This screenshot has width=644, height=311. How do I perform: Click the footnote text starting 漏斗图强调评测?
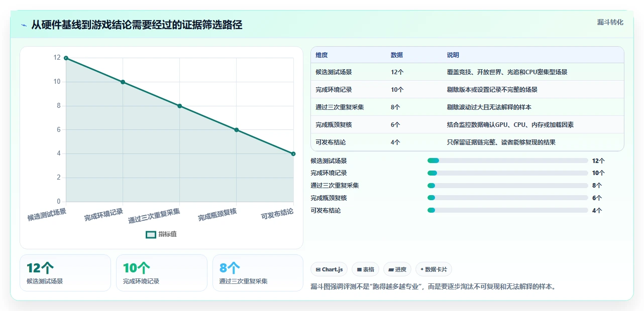433,287
